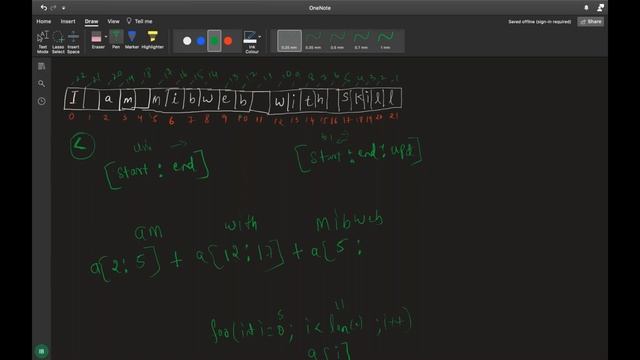Switch to the Insert tab
Screen dimensions: 640x360
coord(68,21)
